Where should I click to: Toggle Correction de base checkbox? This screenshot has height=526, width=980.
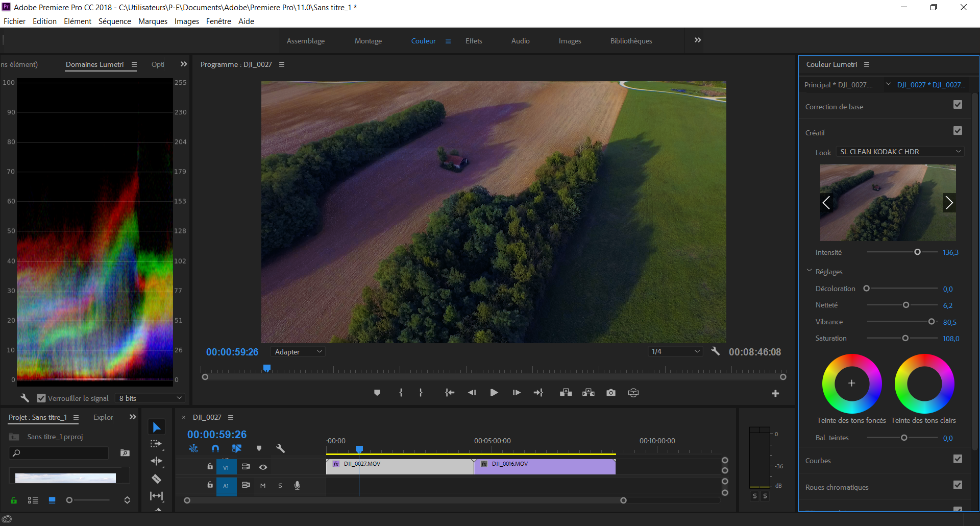(958, 105)
